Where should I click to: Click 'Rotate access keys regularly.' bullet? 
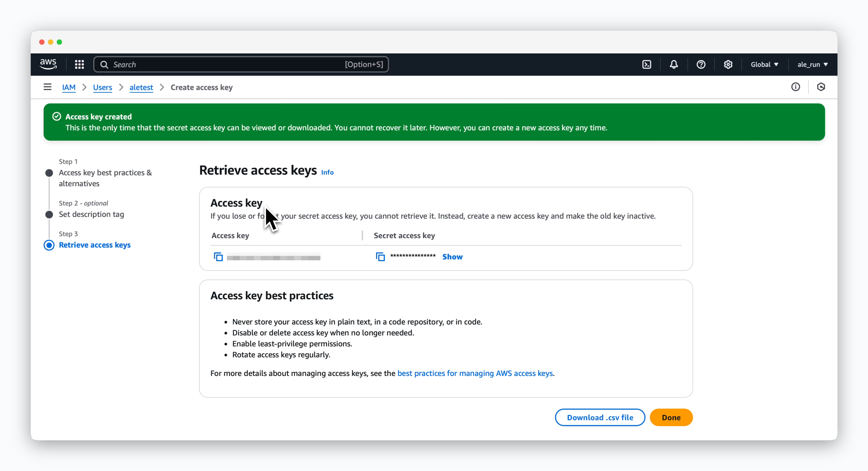[281, 354]
